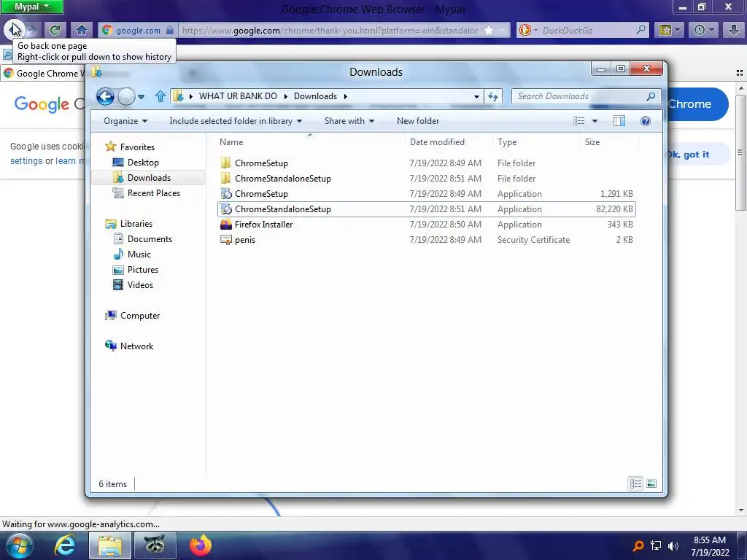Viewport: 747px width, 560px height.
Task: Click the Ok, got it cookie button
Action: pos(687,155)
